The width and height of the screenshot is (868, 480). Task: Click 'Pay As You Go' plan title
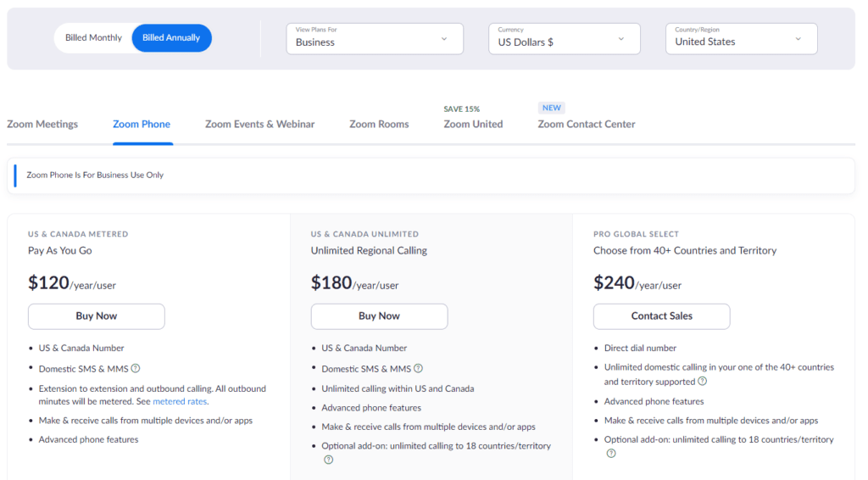60,250
